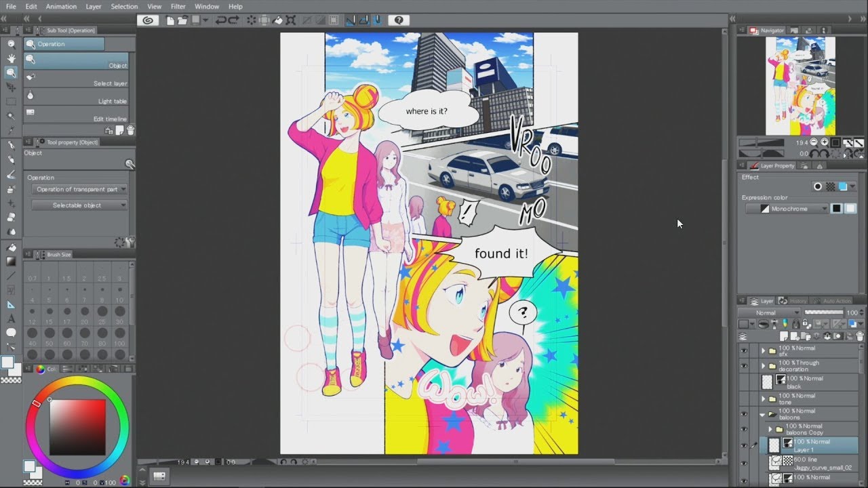Open the Layer menu

94,6
